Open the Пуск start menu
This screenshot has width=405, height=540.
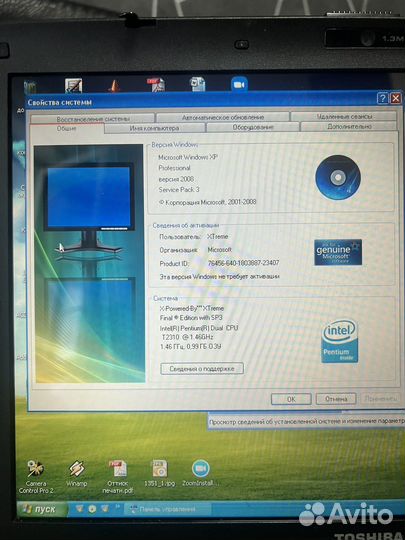[42, 509]
